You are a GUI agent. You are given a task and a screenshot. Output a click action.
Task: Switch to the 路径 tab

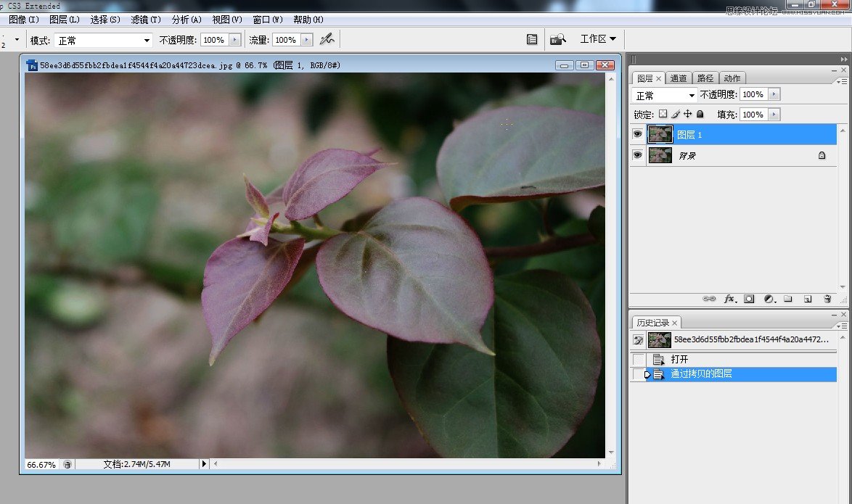click(705, 78)
